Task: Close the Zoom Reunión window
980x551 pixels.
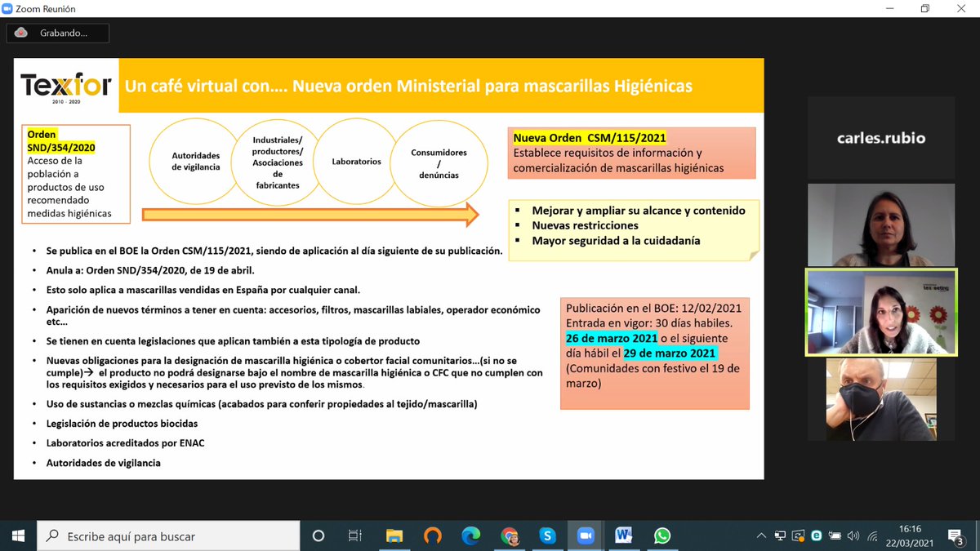Action: point(962,9)
